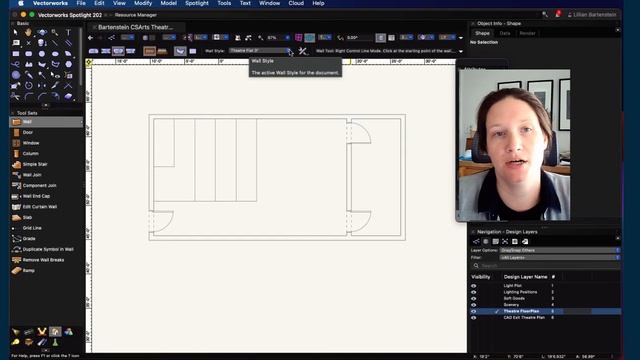The height and width of the screenshot is (360, 640).
Task: Collapse the Basic palette header
Action: coord(13,24)
